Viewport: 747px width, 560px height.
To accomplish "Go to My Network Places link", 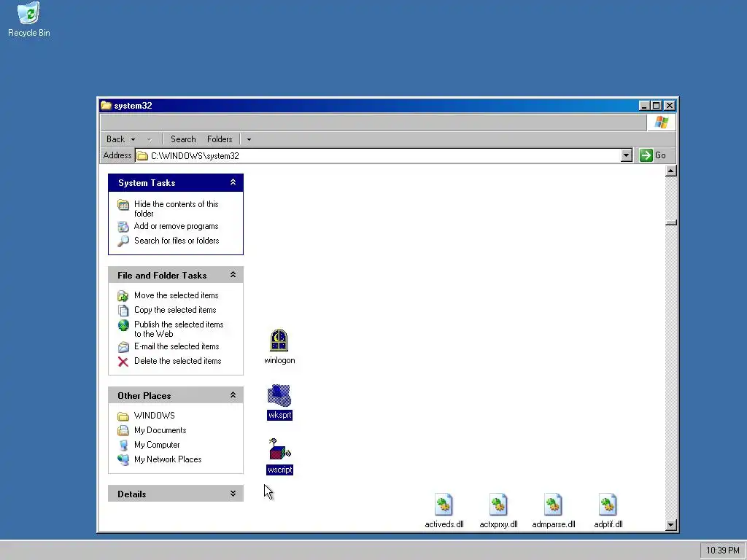I will [x=168, y=459].
